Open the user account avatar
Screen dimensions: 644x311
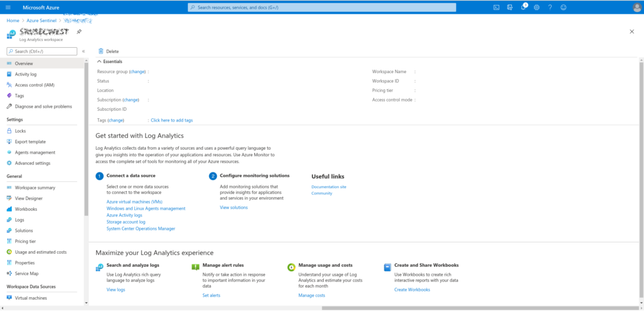tap(636, 8)
